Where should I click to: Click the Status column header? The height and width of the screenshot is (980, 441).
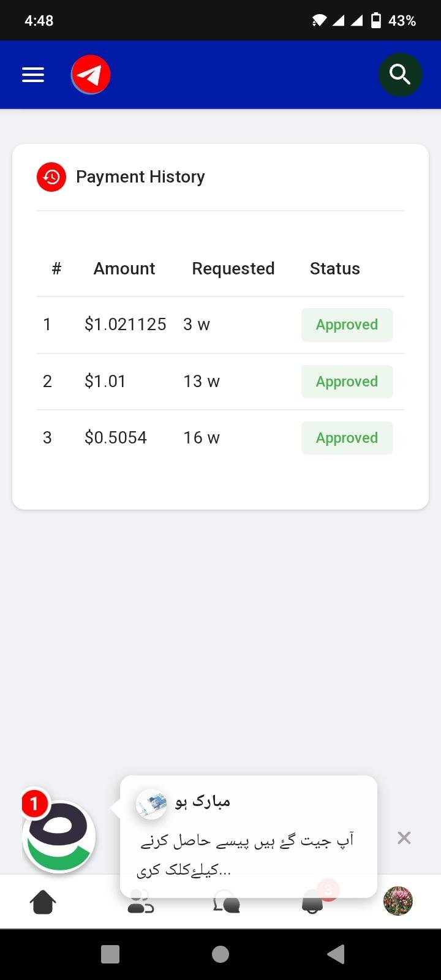334,268
